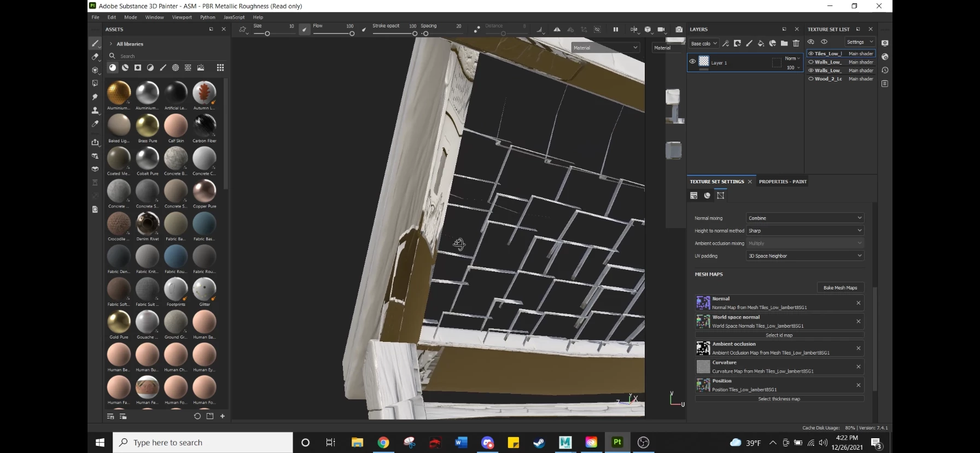
Task: Open the viewport Material mode dropdown
Action: click(x=605, y=48)
